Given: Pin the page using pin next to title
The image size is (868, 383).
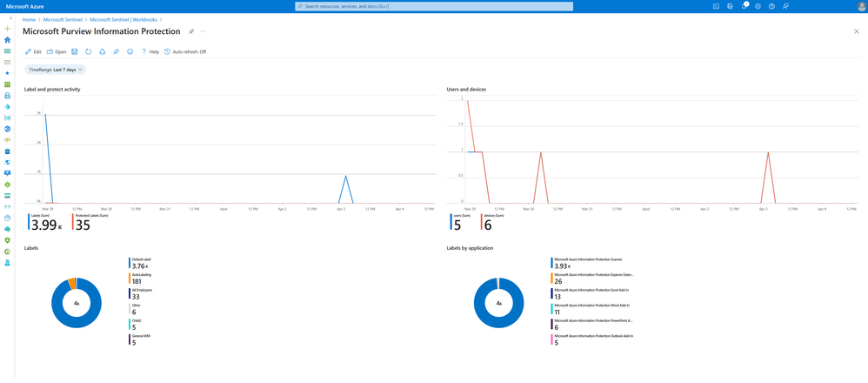Looking at the screenshot, I should point(191,31).
